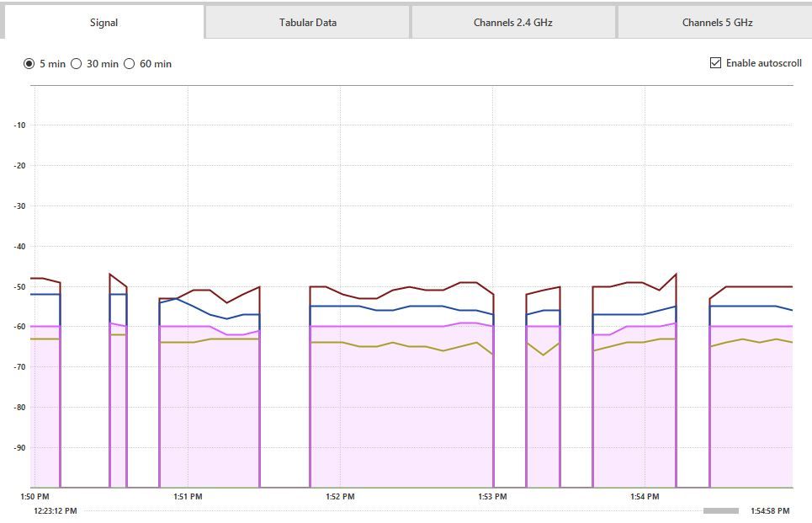Click the 1:53 PM time axis label
The width and height of the screenshot is (812, 523).
click(x=492, y=497)
